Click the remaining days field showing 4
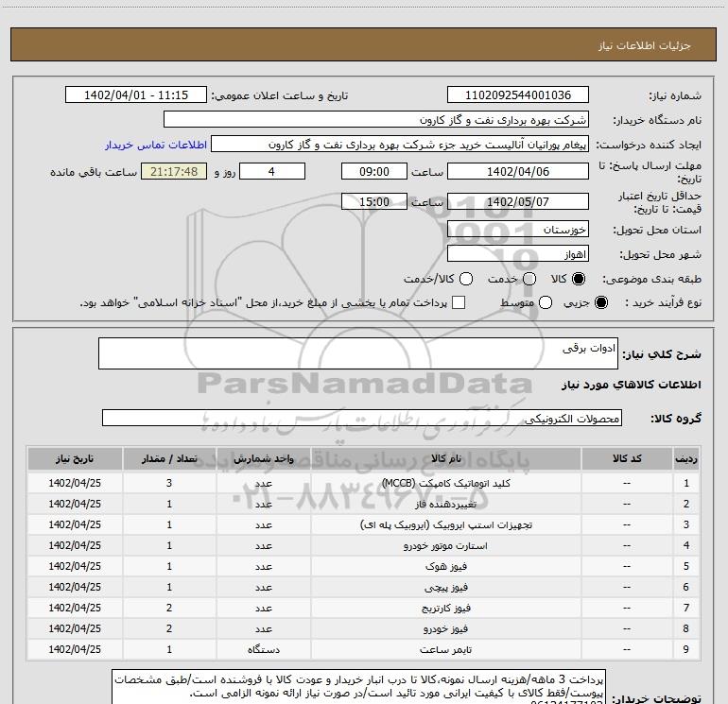This screenshot has height=704, width=728. tap(272, 172)
